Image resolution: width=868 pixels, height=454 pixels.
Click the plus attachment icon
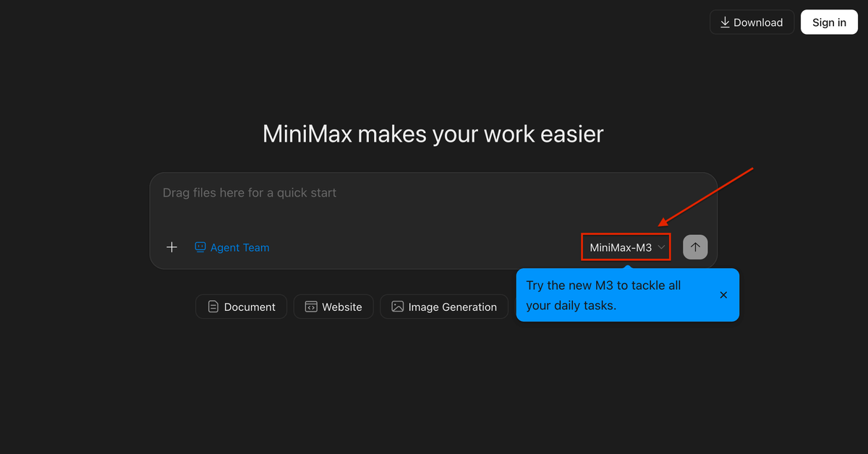171,247
